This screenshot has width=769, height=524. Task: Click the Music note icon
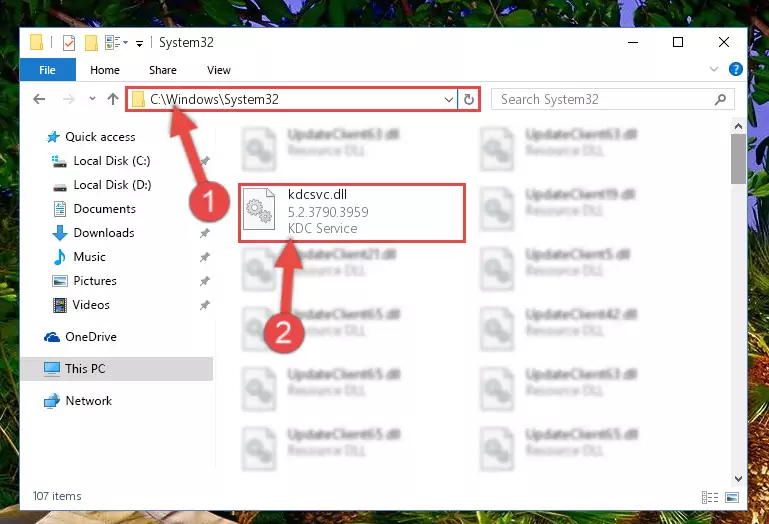59,257
